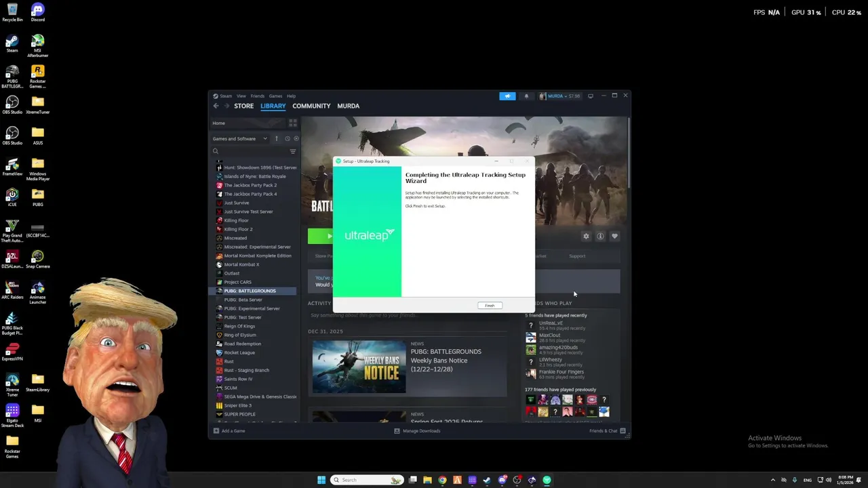The image size is (868, 488).
Task: Open the MURDA profile tab in Steam
Action: pos(348,106)
